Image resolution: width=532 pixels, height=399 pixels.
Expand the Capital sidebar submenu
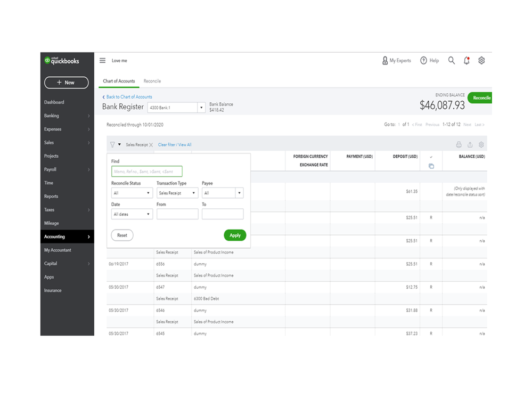coord(89,264)
